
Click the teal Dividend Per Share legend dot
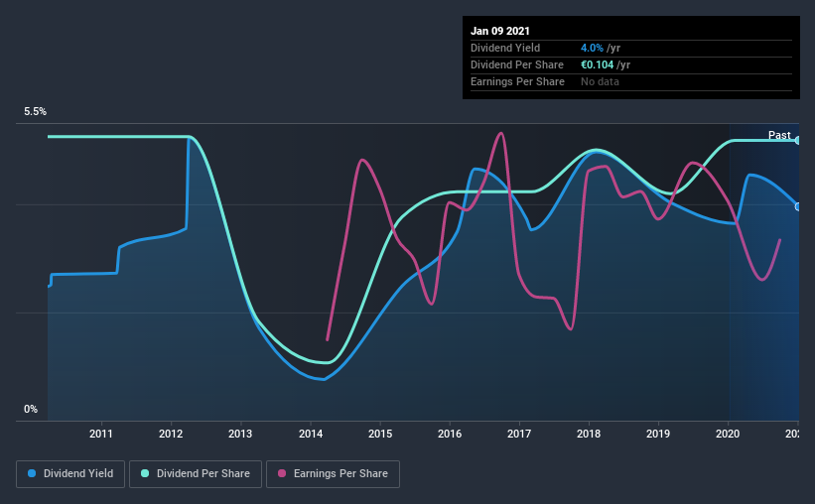(x=145, y=473)
